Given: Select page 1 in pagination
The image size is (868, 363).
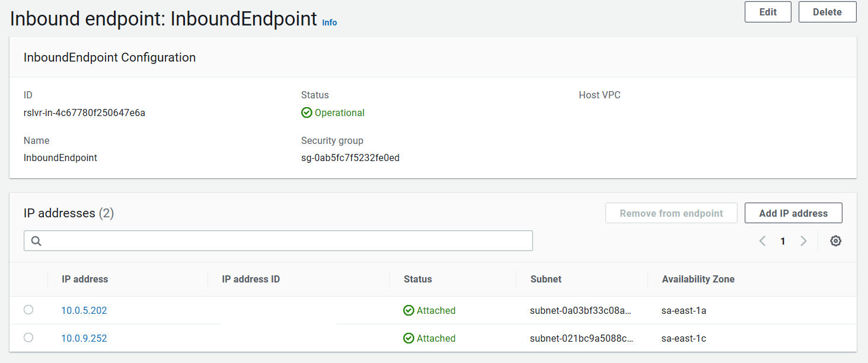Looking at the screenshot, I should pyautogui.click(x=783, y=241).
